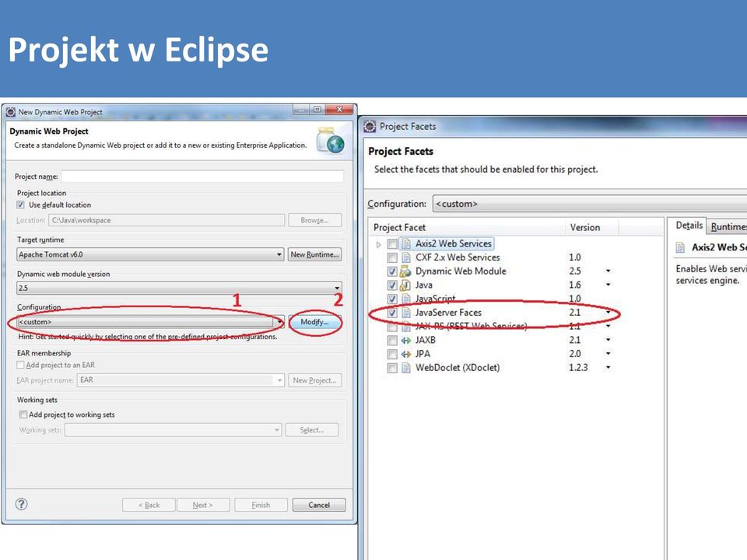
Task: Click the Axis2 Web Services facet icon
Action: pos(406,243)
